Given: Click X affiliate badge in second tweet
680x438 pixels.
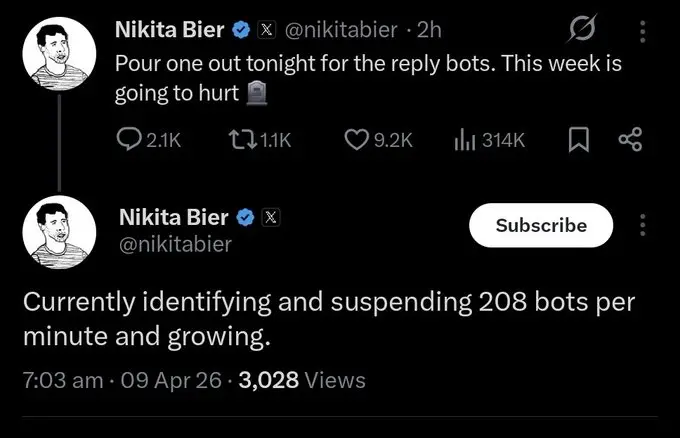Looking at the screenshot, I should [x=270, y=216].
